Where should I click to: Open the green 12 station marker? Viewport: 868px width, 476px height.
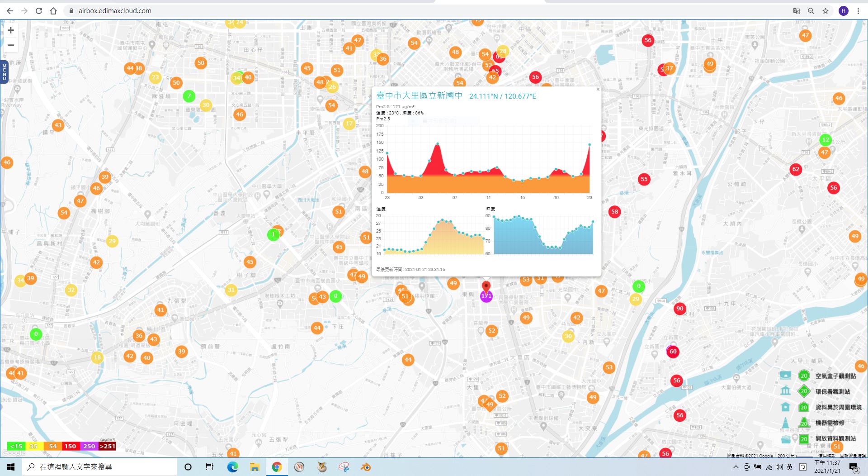(x=826, y=140)
